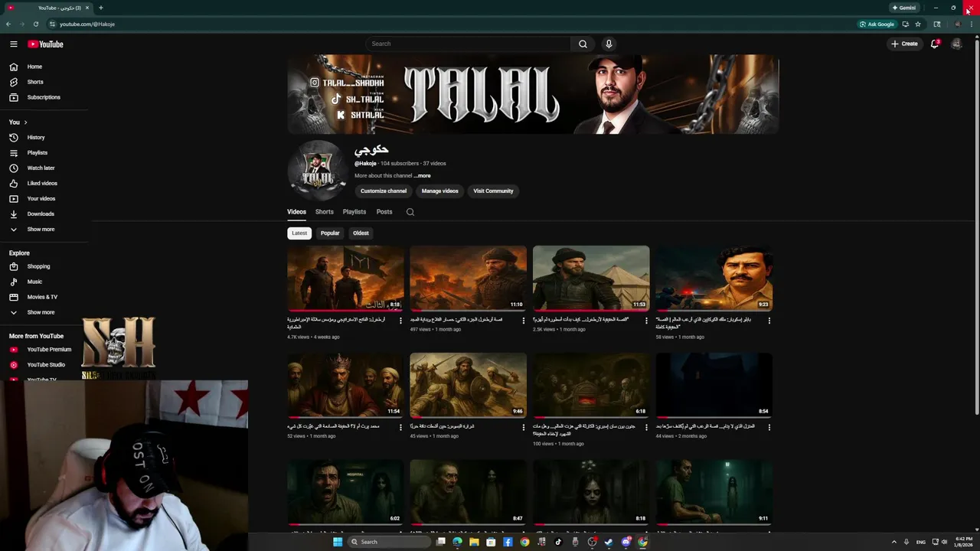Search within the channel using the magnifier
The height and width of the screenshot is (551, 980).
coord(410,212)
